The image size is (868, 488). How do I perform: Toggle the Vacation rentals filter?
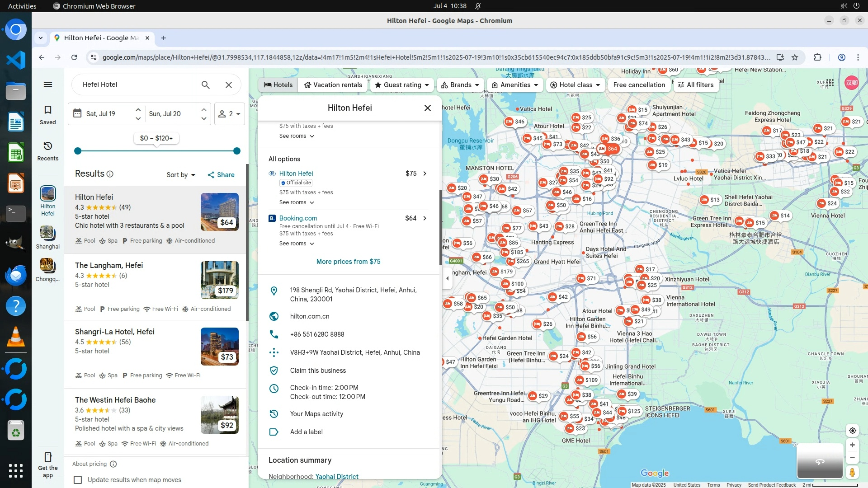(333, 85)
